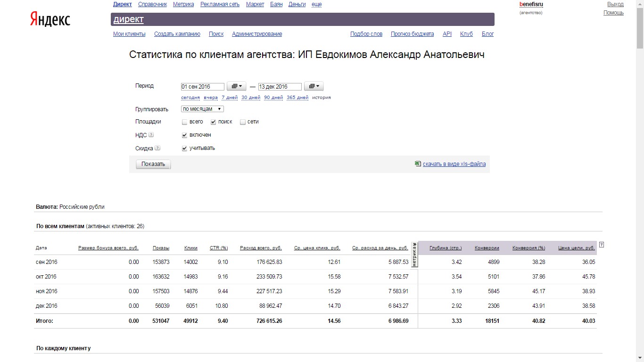Click the end date field 13 дек 2016
Viewport: 644px width, 362px height.
coord(280,87)
